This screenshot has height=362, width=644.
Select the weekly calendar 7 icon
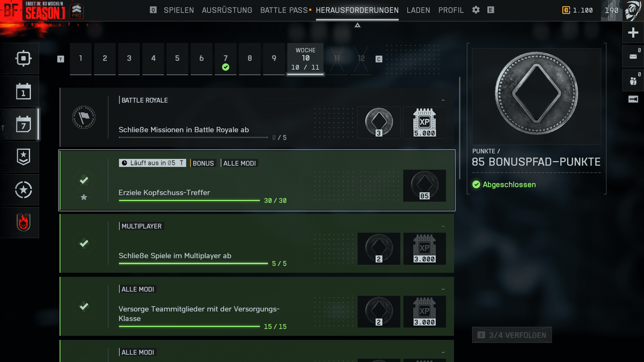pyautogui.click(x=23, y=124)
